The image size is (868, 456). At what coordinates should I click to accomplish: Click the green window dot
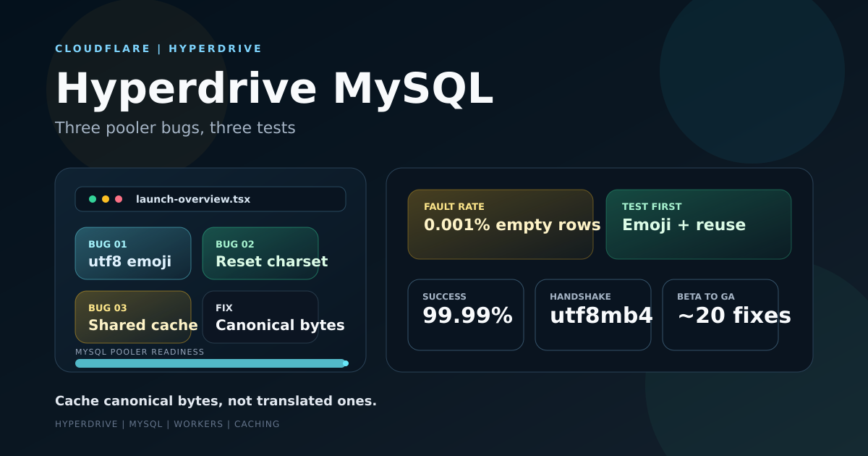click(x=93, y=199)
